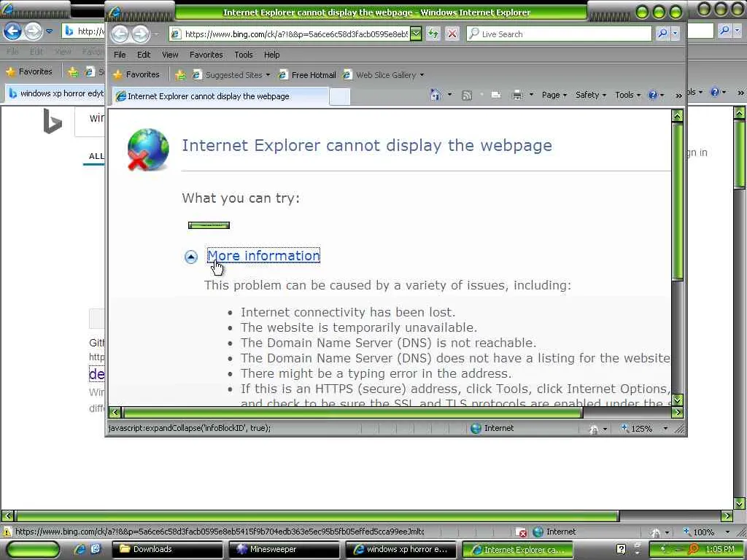The width and height of the screenshot is (747, 560).
Task: Click the Print icon in command bar
Action: tap(517, 96)
